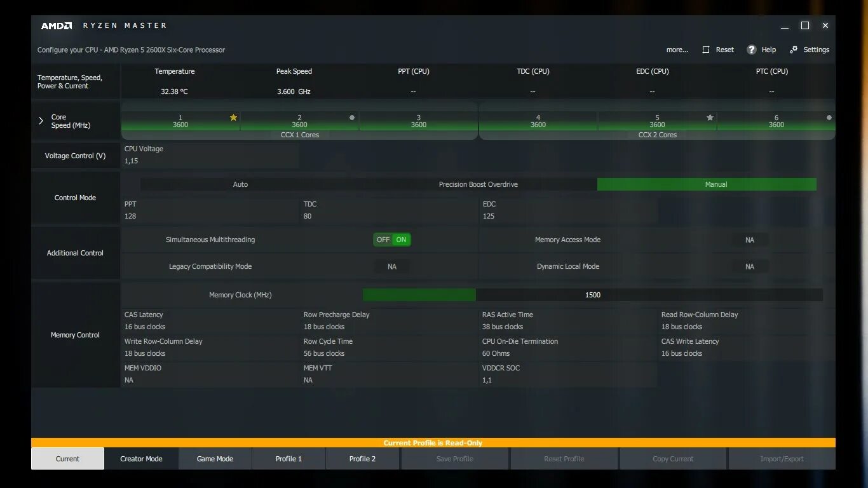Switch to Creator Mode tab
Image resolution: width=868 pixels, height=488 pixels.
(141, 459)
